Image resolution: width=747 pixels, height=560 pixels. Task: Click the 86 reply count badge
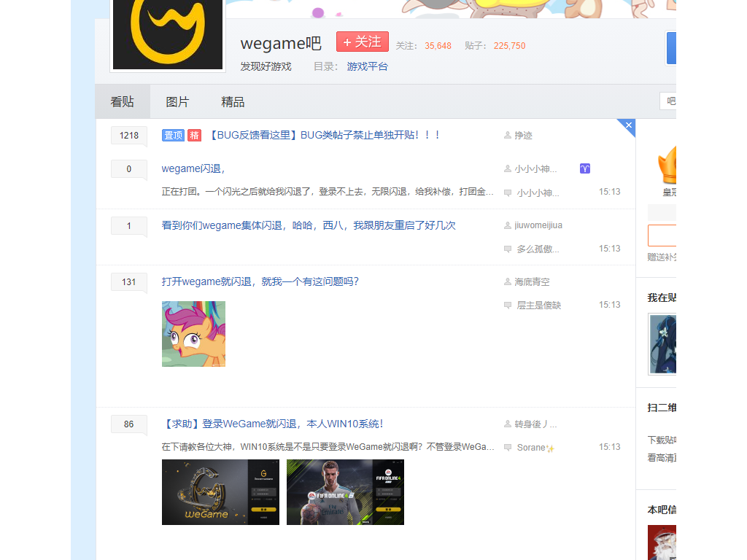(x=128, y=424)
